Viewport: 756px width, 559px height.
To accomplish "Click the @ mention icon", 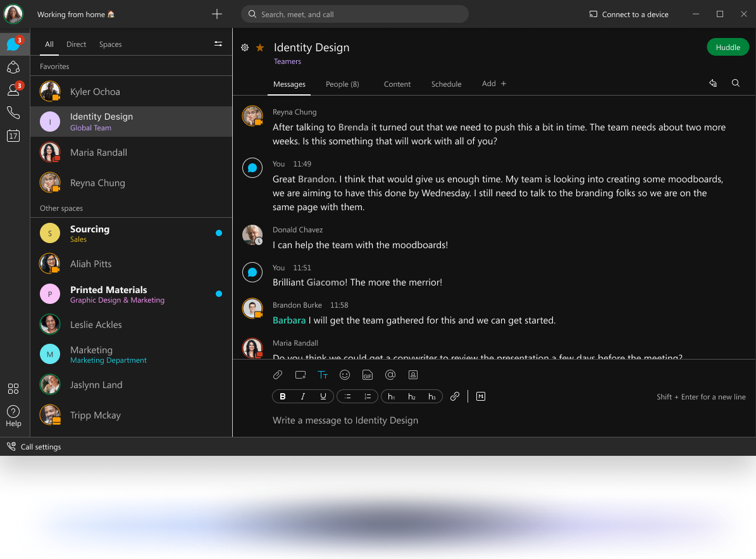I will (x=390, y=375).
